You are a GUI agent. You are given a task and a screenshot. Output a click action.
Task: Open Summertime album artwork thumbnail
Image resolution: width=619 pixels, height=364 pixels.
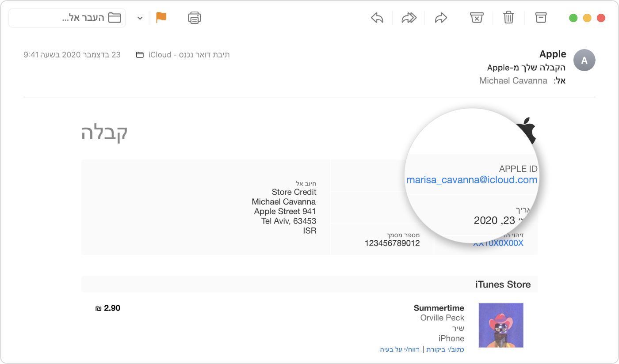tap(501, 325)
